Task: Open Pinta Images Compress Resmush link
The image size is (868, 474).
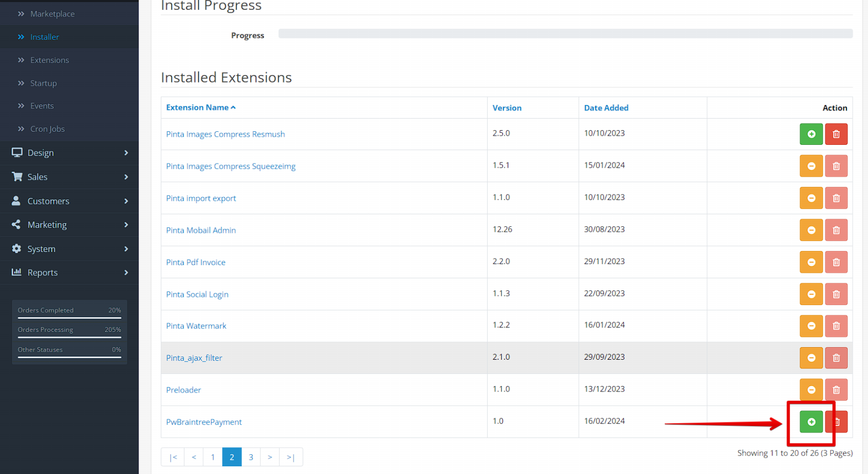Action: [x=225, y=134]
